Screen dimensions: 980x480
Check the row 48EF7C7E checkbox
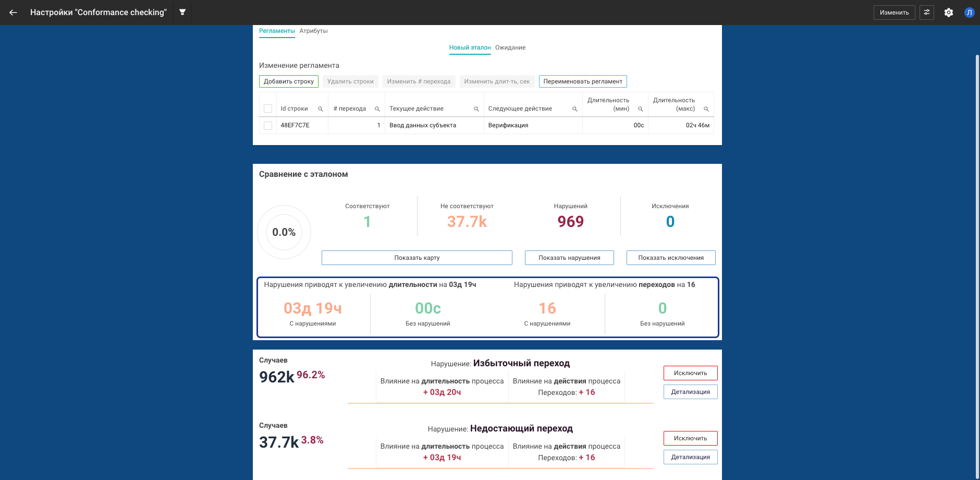tap(268, 126)
